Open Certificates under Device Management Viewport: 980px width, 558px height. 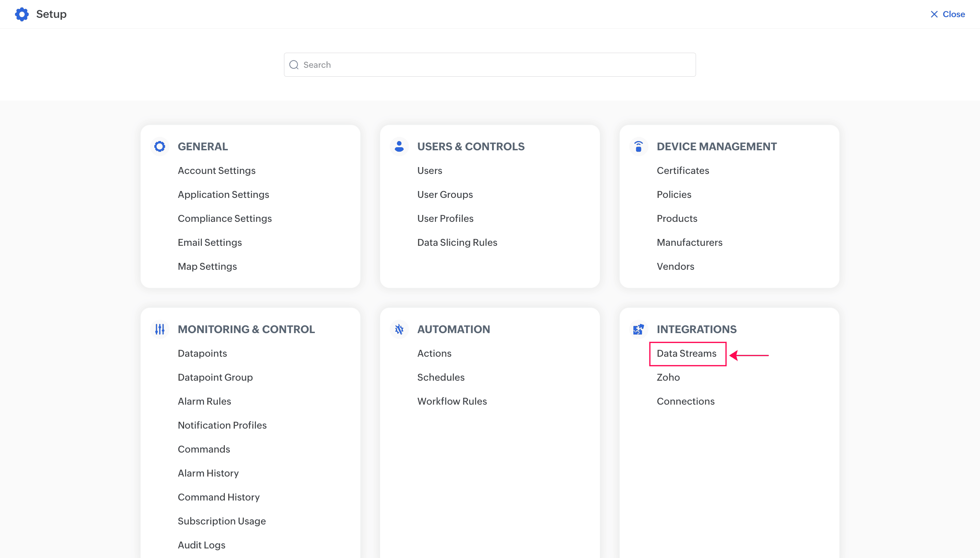[683, 170]
